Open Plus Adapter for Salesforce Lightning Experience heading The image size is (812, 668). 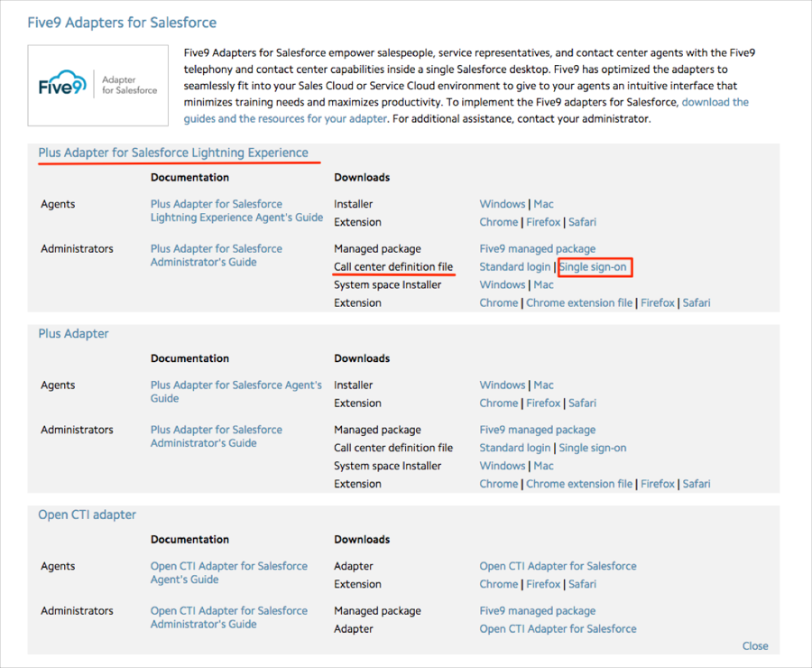click(173, 153)
